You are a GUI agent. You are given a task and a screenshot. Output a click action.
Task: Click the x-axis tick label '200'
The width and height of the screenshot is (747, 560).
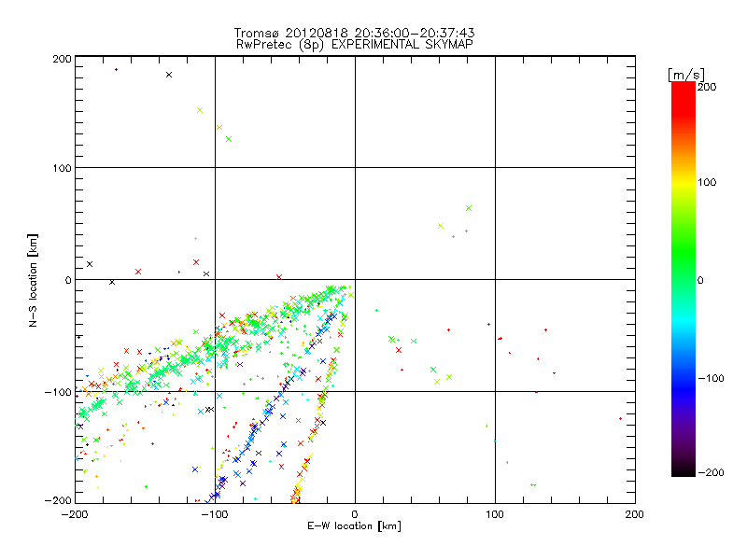click(635, 514)
